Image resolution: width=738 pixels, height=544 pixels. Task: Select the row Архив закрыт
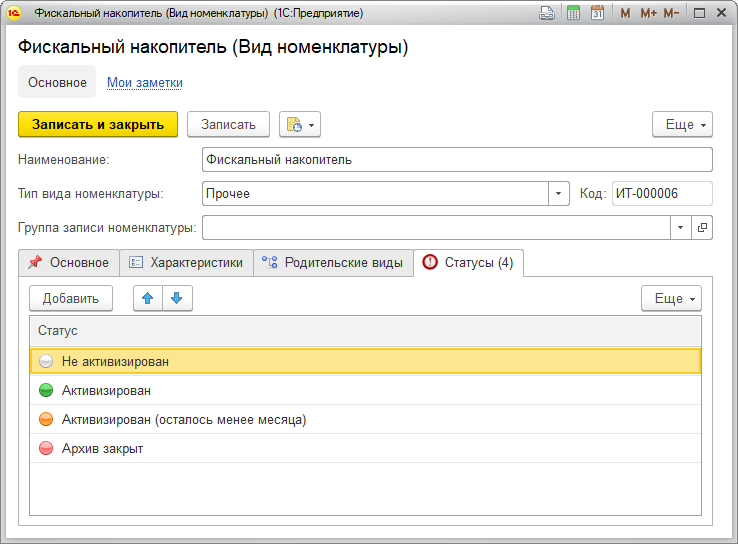click(x=365, y=448)
